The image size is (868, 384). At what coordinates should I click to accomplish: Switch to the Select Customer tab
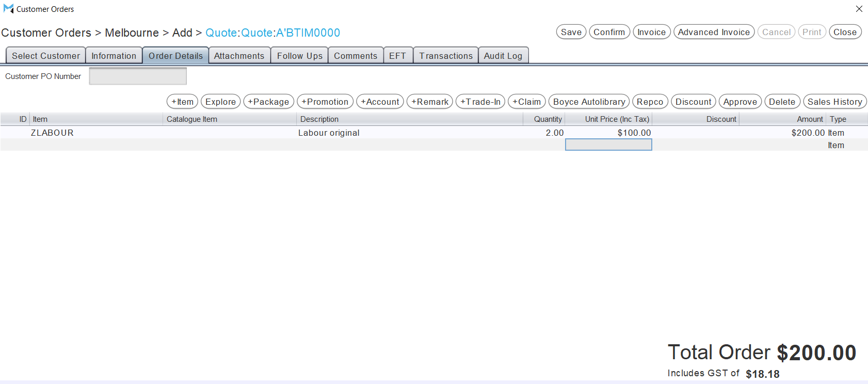(46, 56)
